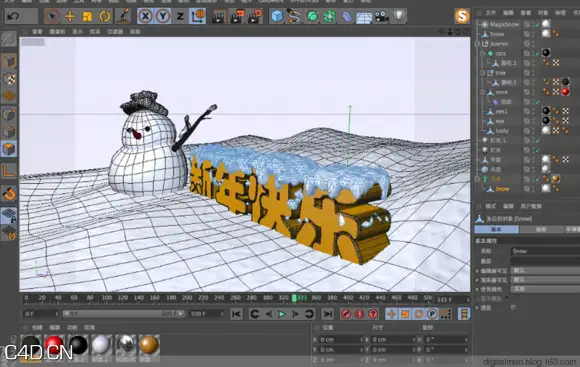Viewport: 580px width, 367px height.
Task: Collapse the green text object above the orange Snow row
Action: pyautogui.click(x=478, y=179)
